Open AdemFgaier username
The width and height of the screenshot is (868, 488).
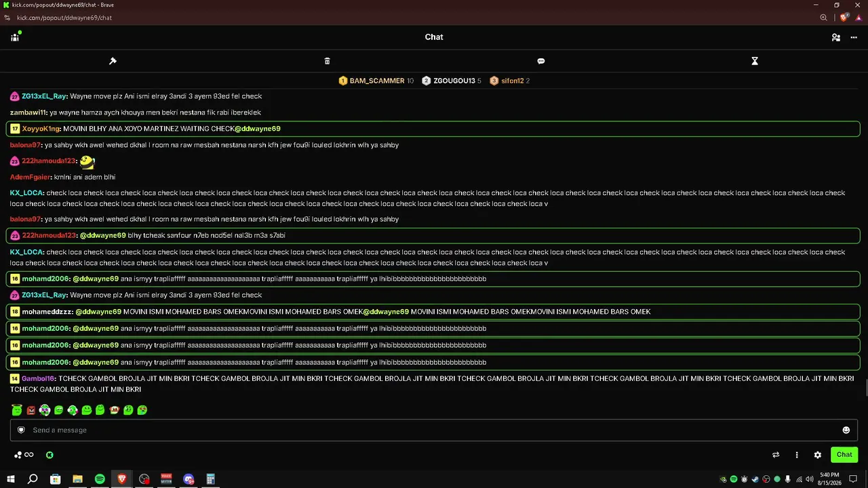[x=31, y=177]
